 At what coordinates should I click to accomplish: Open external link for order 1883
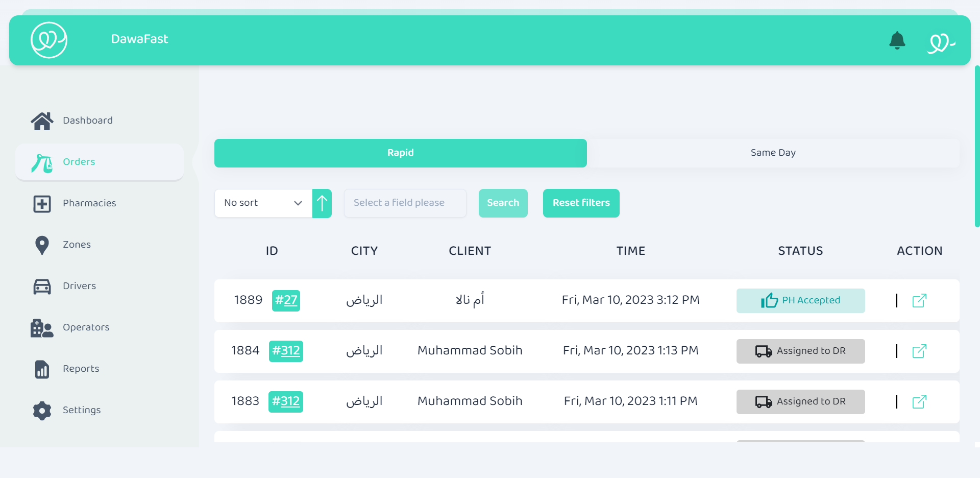pos(919,402)
